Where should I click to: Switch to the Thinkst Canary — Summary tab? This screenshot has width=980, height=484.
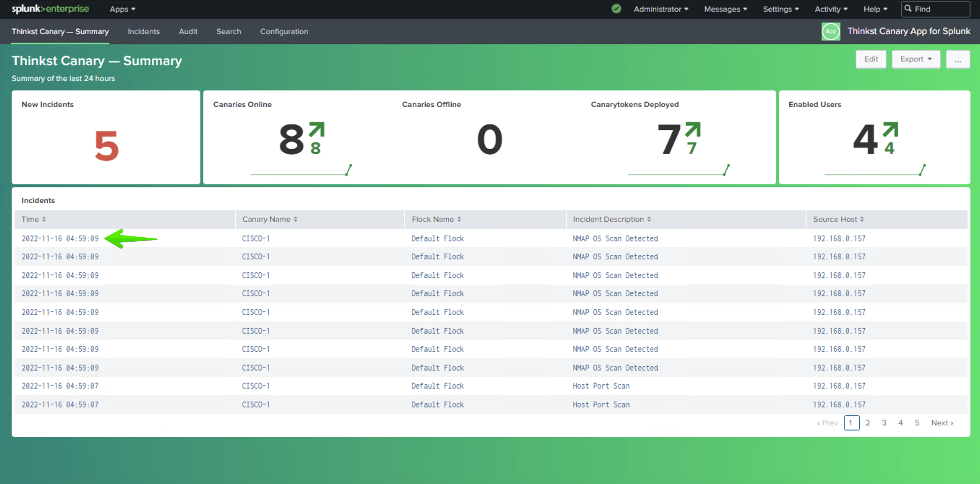pos(60,31)
